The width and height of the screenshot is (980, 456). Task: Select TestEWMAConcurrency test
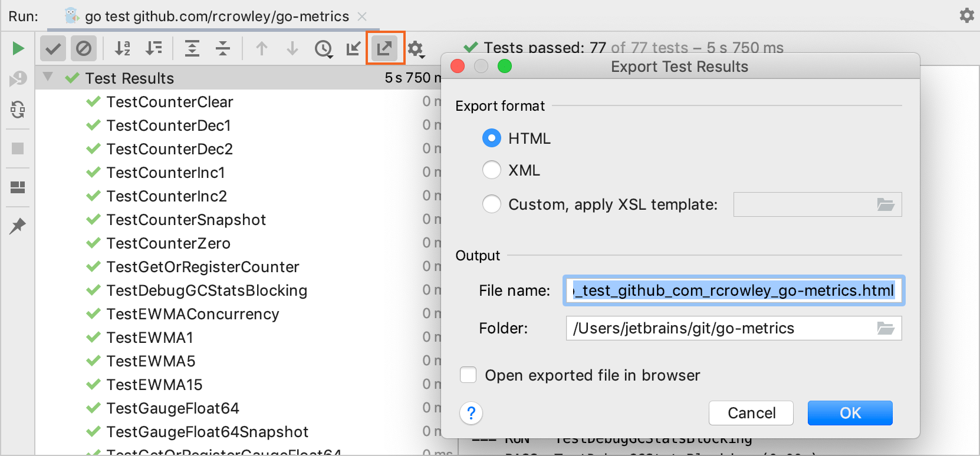(x=193, y=314)
